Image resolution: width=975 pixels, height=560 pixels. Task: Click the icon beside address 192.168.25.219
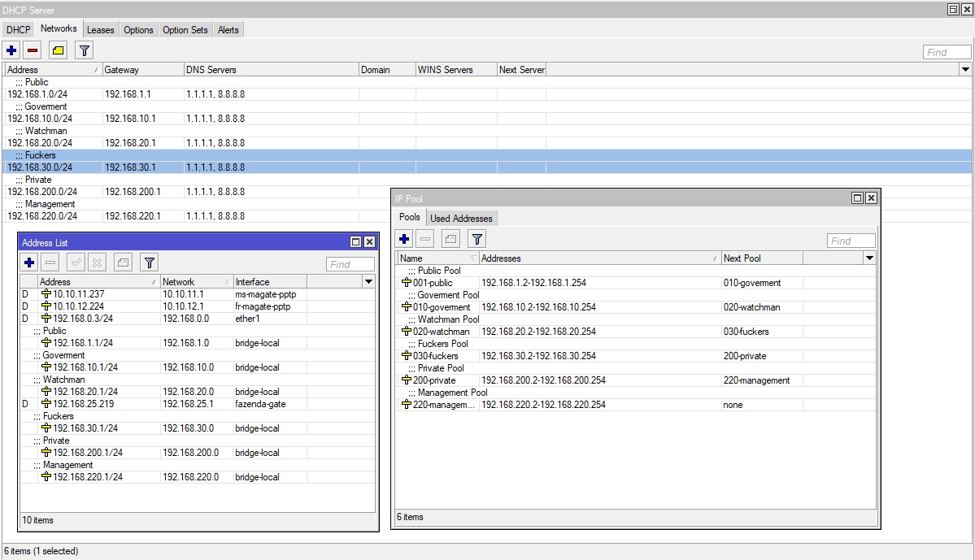pos(46,404)
